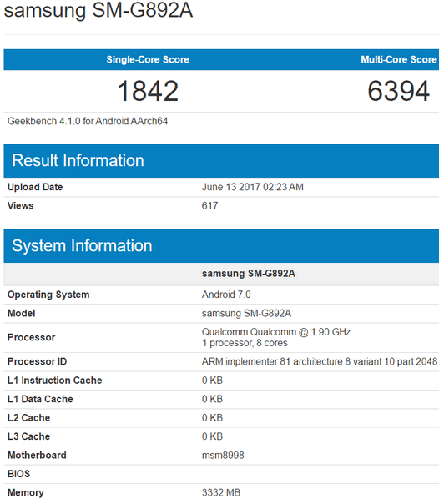Click the Model row label

pos(21,314)
